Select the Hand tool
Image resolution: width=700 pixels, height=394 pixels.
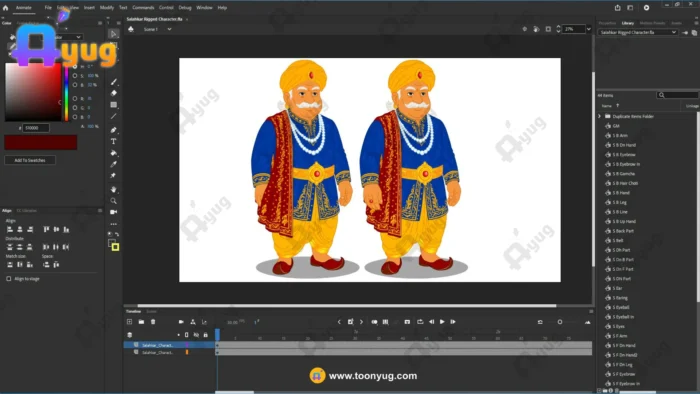point(113,189)
